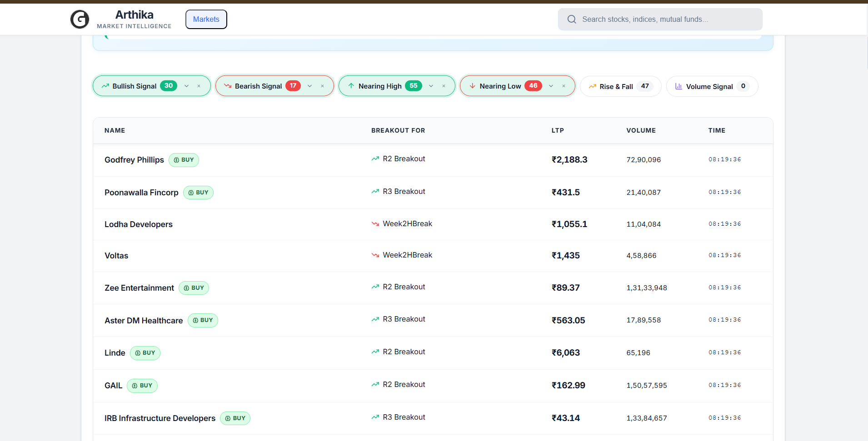
Task: Click BUY beside Godfrey Phillips
Action: pyautogui.click(x=184, y=160)
